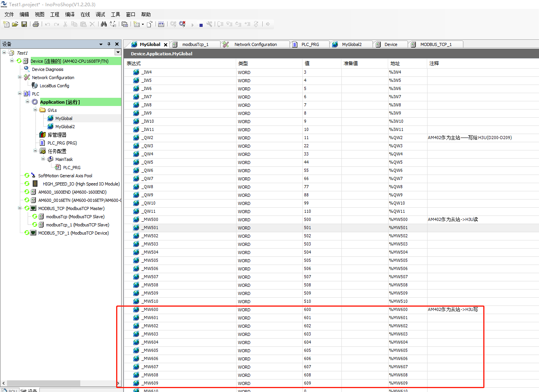Open the 调试 menu
The height and width of the screenshot is (392, 539).
101,14
